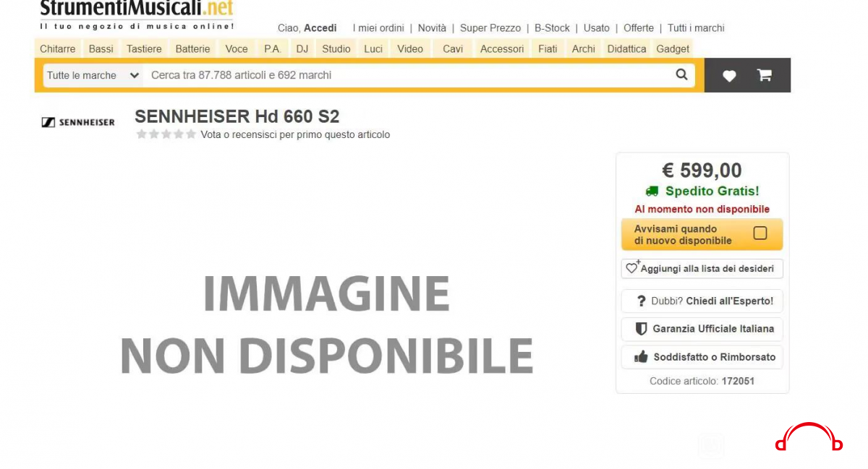Open the Didattica category
Screen dimensions: 868x469
coord(626,49)
